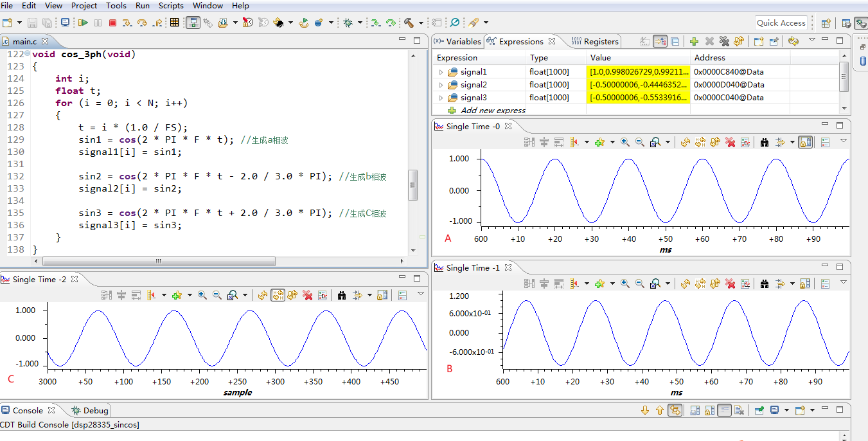
Task: Switch to the Registers tab
Action: 595,41
